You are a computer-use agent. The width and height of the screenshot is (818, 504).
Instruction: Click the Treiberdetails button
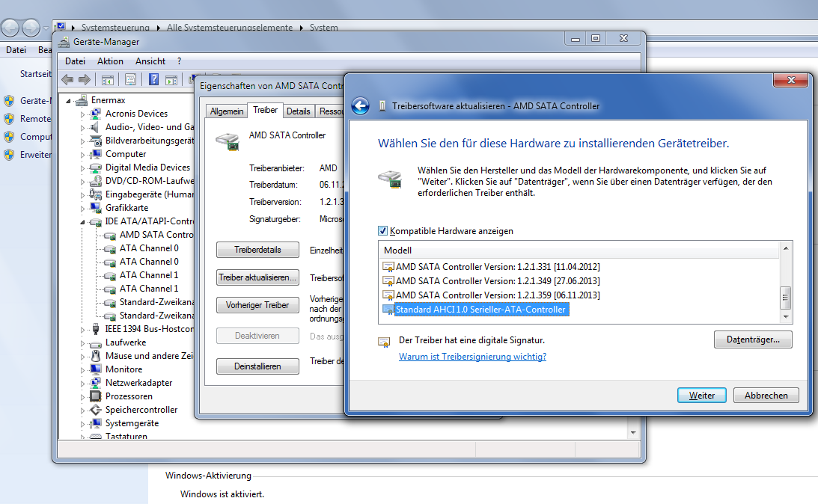[x=257, y=250]
